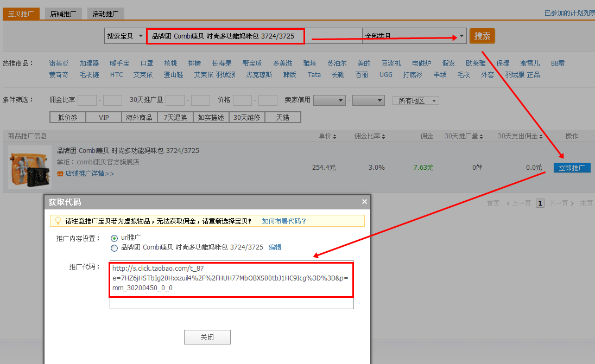The image size is (595, 364).
Task: Switch to the 活动推广 tab
Action: 105,14
